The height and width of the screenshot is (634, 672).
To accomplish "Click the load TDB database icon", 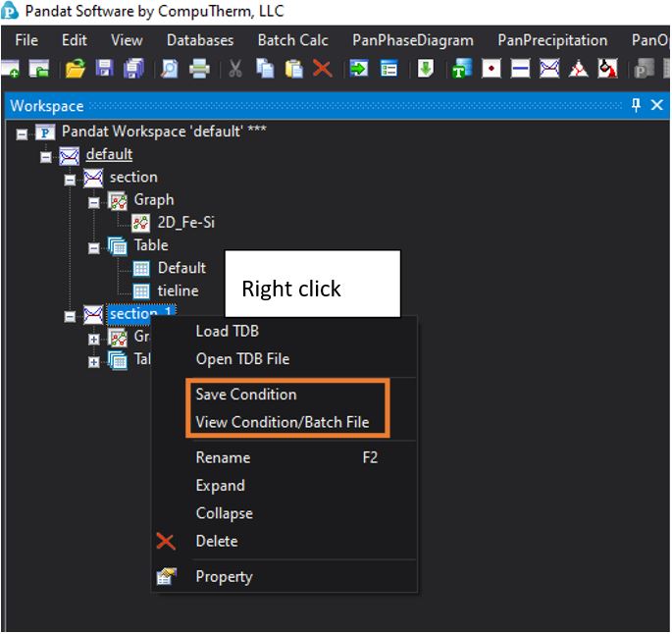I will (x=462, y=69).
